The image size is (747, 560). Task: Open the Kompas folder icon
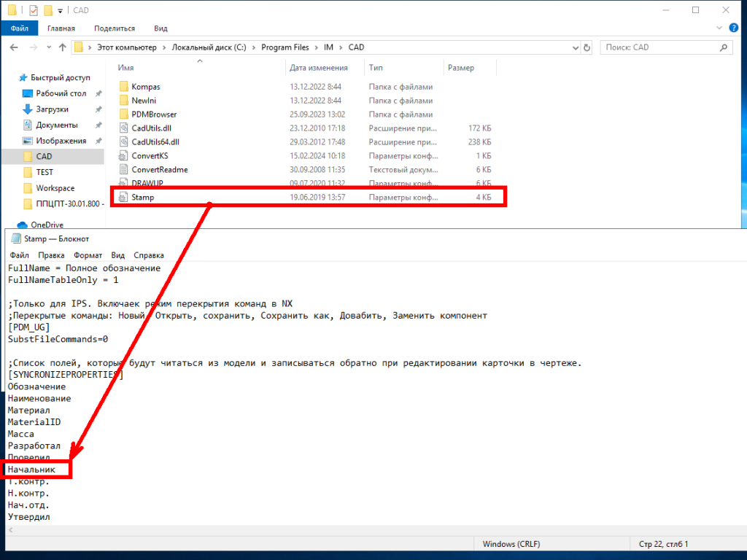pos(123,87)
